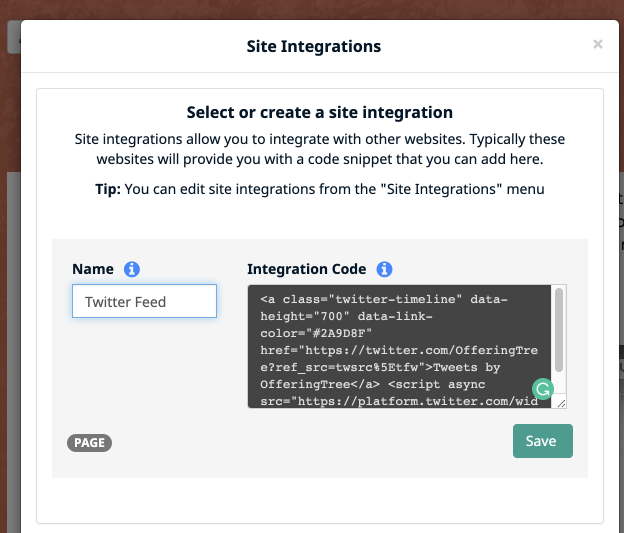Image resolution: width=624 pixels, height=533 pixels.
Task: Click 'Select or create a site integration' heading
Action: point(320,112)
